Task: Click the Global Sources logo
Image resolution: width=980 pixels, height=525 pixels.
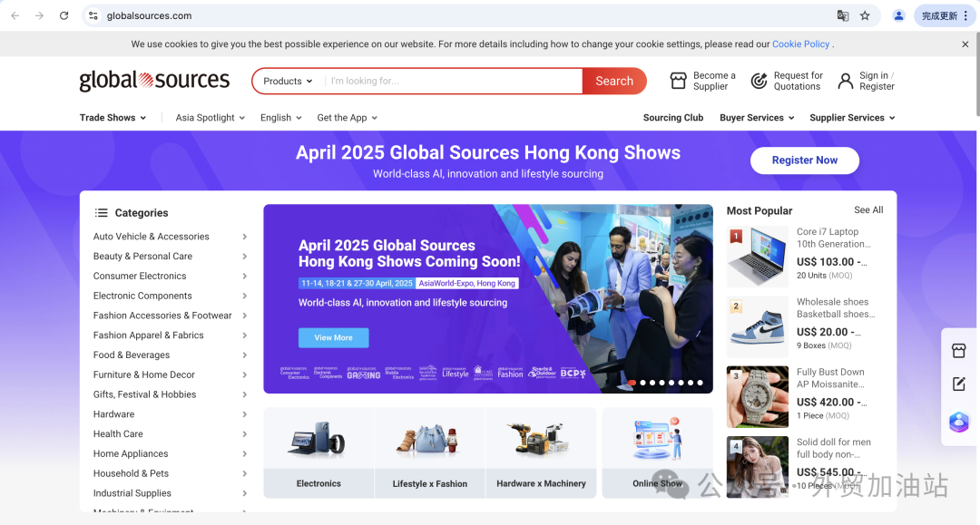Action: pos(154,81)
